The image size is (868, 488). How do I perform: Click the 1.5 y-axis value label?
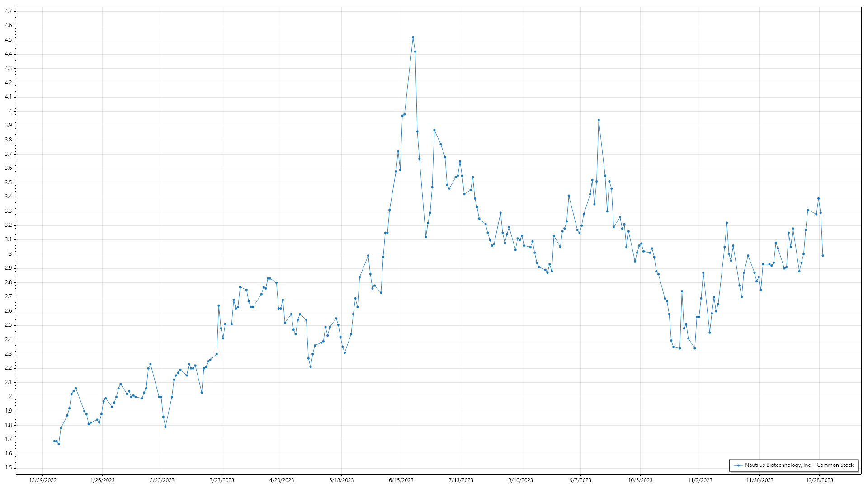pos(8,468)
